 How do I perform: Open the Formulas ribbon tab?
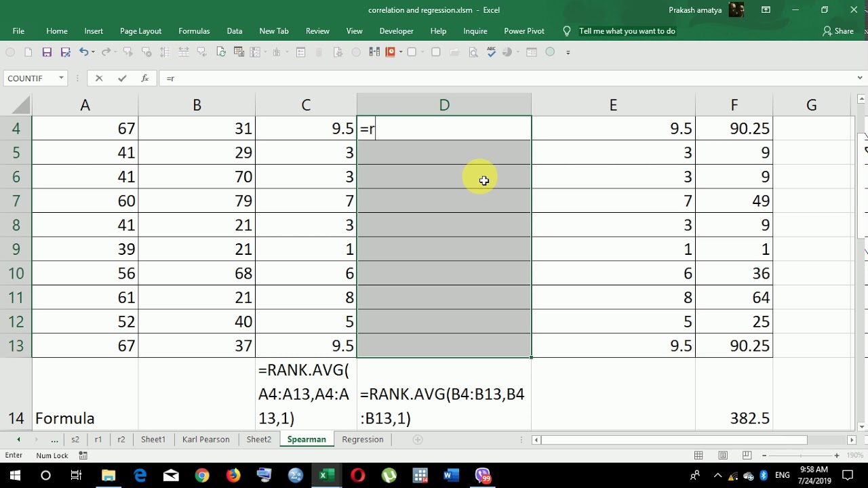pyautogui.click(x=194, y=31)
